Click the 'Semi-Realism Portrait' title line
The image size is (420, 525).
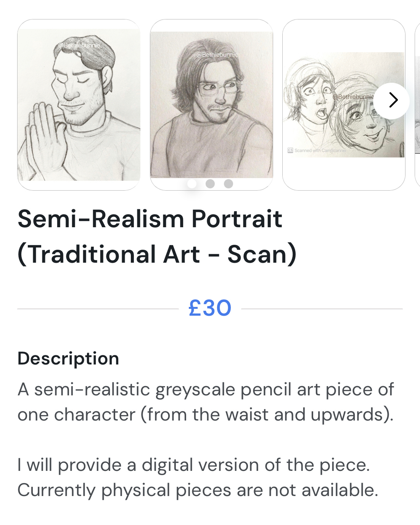[150, 219]
